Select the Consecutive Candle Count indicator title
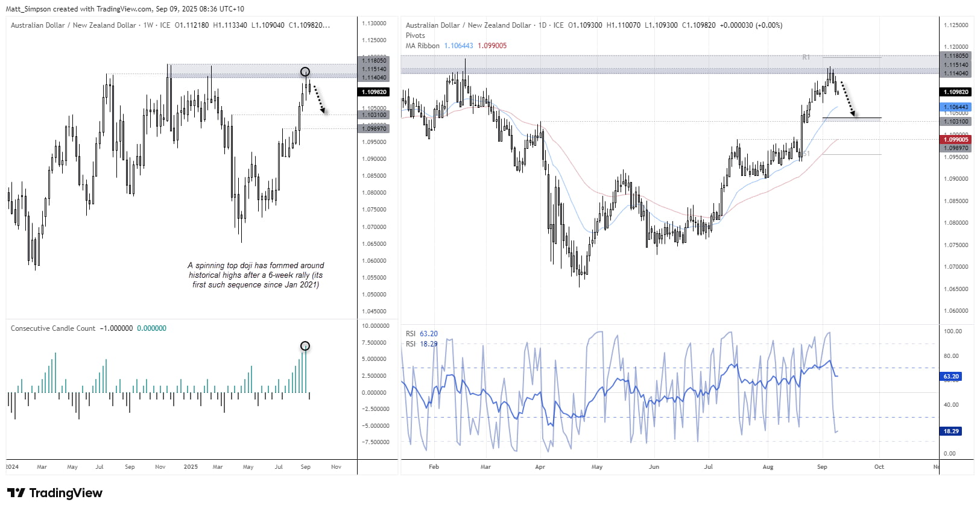This screenshot has width=980, height=511. pyautogui.click(x=53, y=328)
